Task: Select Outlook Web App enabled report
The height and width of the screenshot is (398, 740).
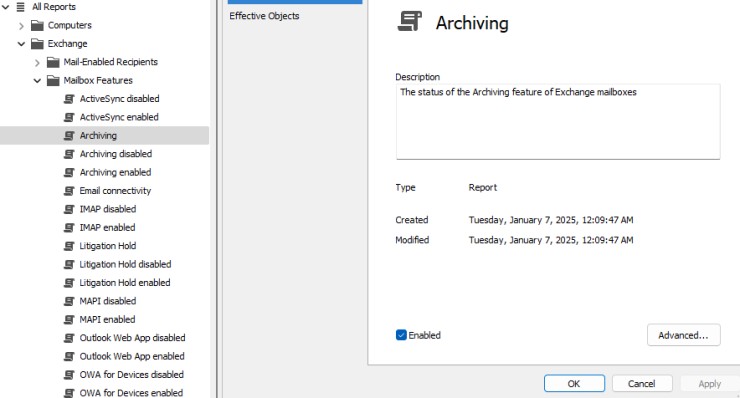Action: click(132, 356)
